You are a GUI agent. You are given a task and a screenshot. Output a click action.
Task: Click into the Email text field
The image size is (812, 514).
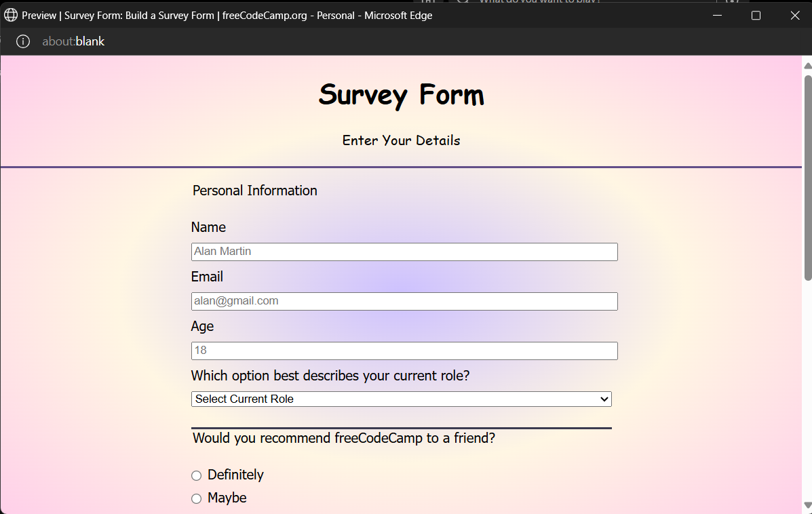point(404,301)
